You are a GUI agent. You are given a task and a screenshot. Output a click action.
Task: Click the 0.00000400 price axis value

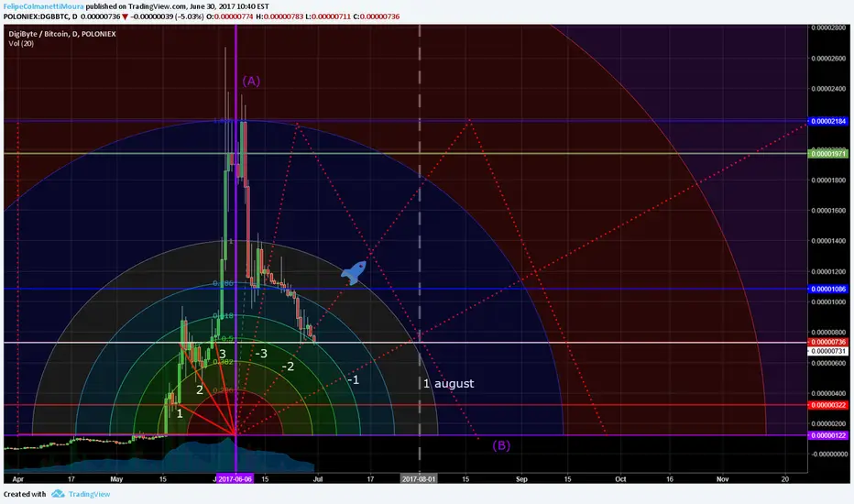tap(828, 393)
